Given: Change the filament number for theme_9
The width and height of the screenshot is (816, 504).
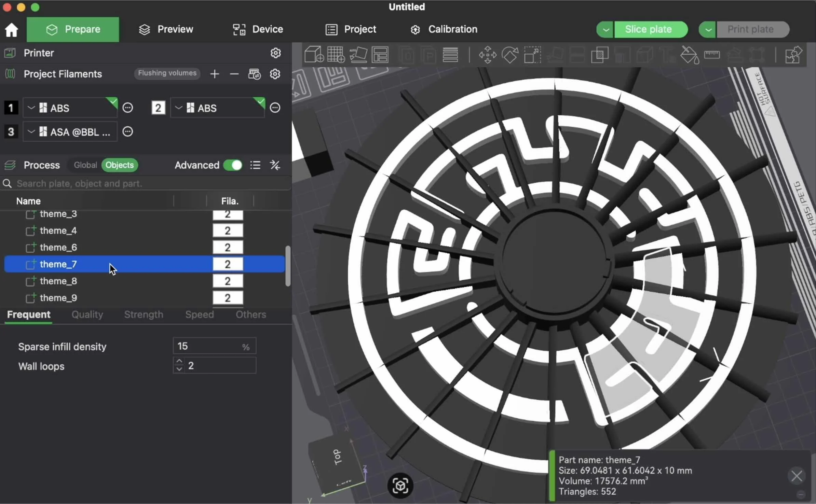Looking at the screenshot, I should tap(228, 298).
